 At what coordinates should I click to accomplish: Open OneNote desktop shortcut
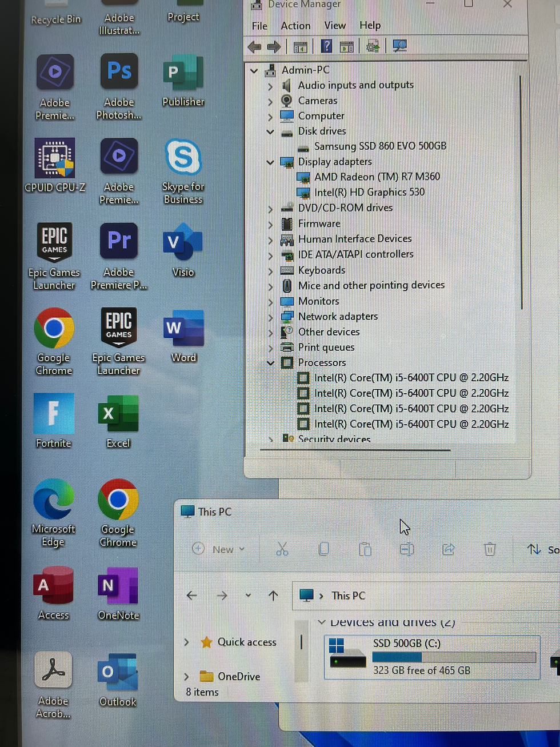click(118, 593)
